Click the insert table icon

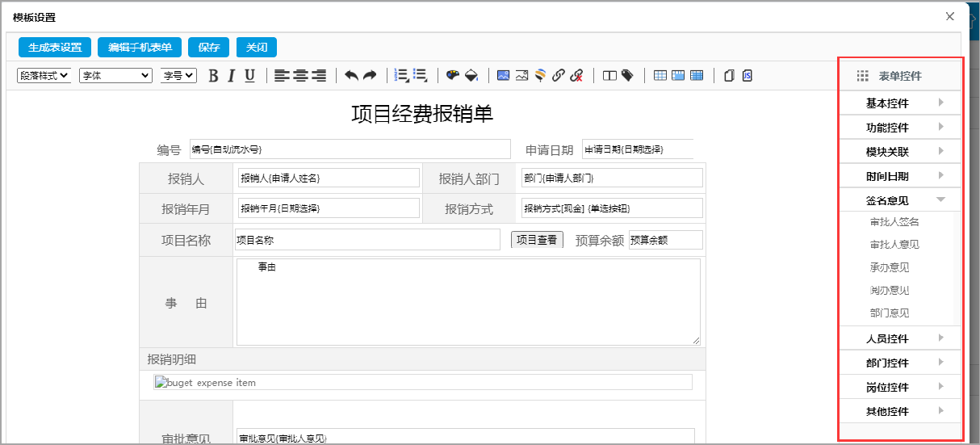pos(660,75)
